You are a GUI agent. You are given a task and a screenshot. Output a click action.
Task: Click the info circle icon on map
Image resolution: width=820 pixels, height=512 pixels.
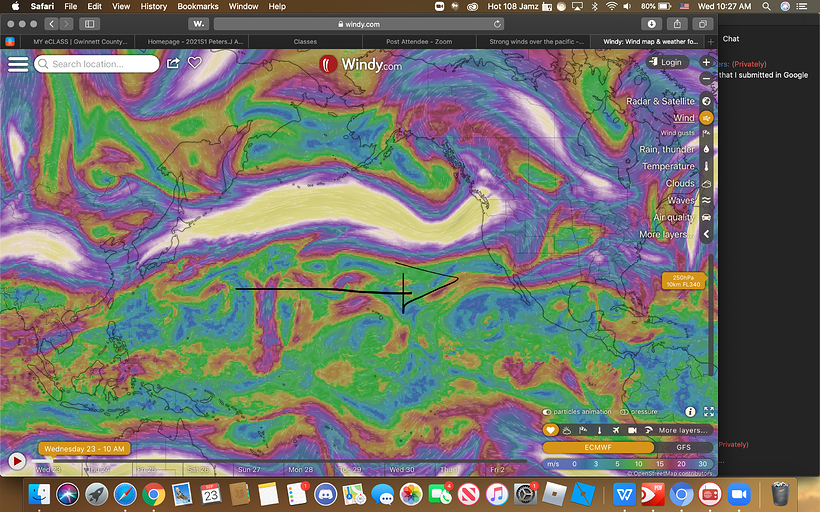point(690,412)
